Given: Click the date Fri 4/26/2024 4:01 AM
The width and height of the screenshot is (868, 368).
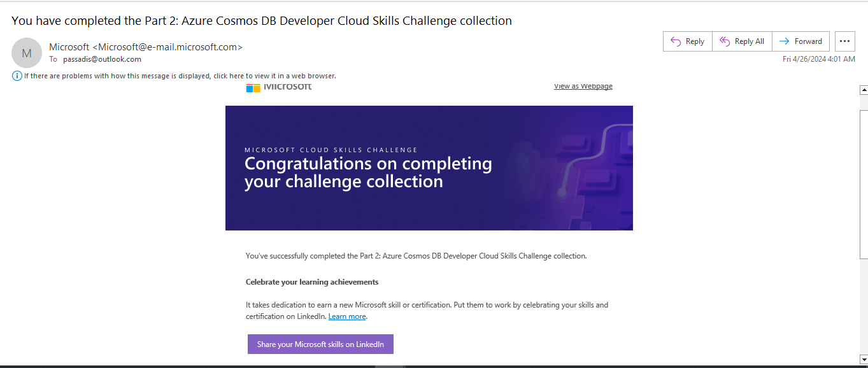Looking at the screenshot, I should pyautogui.click(x=819, y=59).
